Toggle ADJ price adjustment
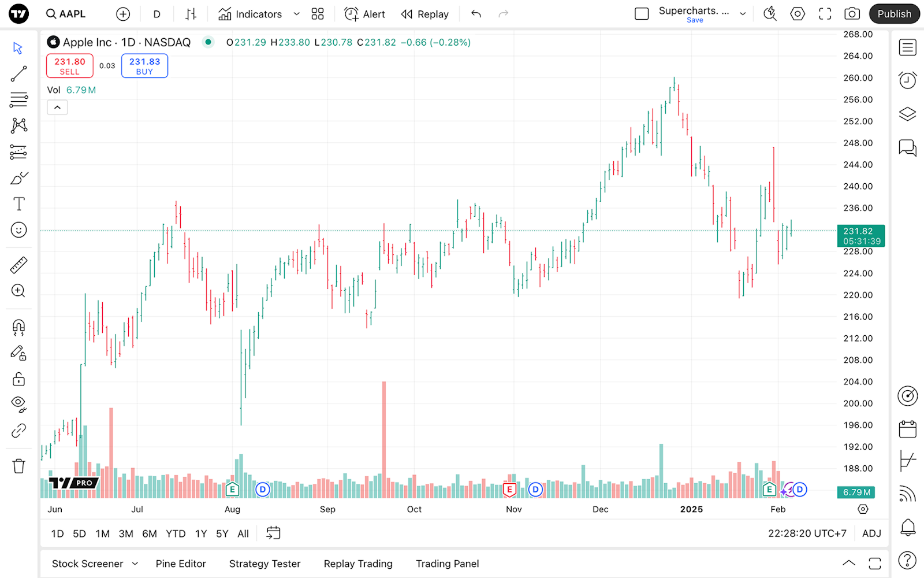924x578 pixels. [x=871, y=533]
